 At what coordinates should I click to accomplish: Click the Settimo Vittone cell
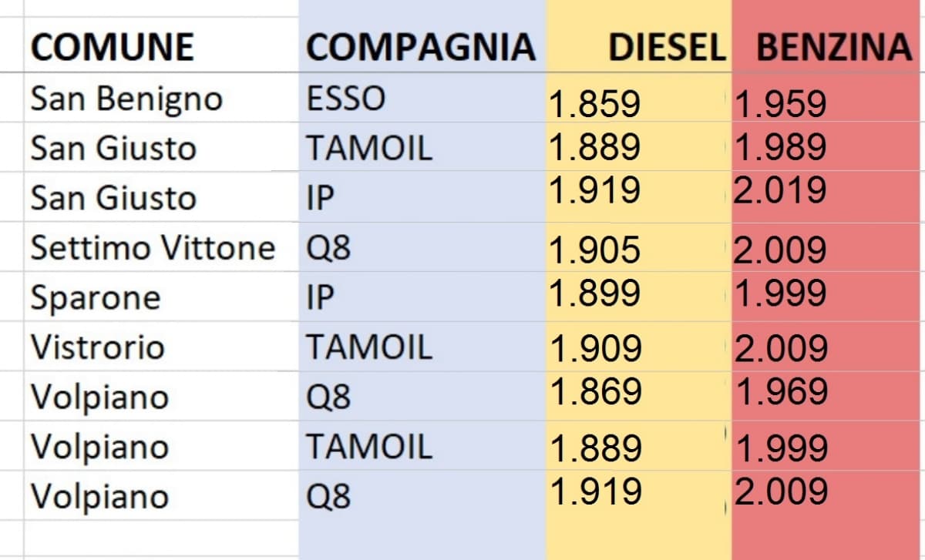click(x=153, y=249)
